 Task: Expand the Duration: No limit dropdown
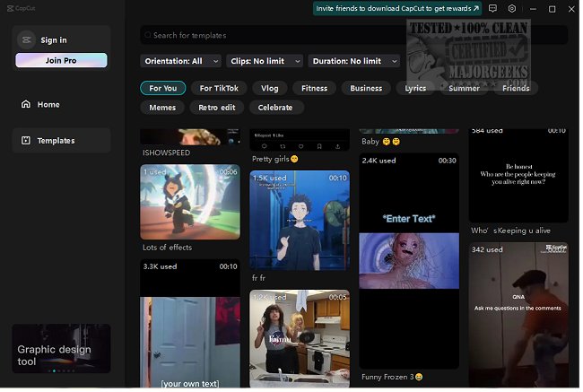(356, 61)
